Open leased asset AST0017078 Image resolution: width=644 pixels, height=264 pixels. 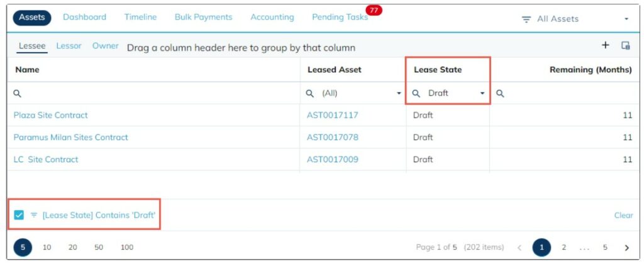332,137
